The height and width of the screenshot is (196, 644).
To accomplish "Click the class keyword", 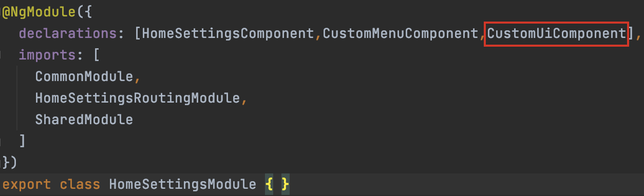I will [x=80, y=184].
